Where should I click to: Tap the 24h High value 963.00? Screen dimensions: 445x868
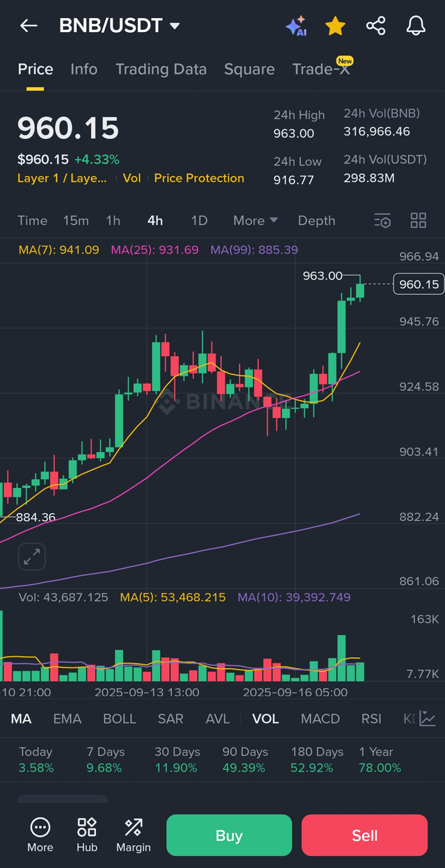click(x=293, y=134)
